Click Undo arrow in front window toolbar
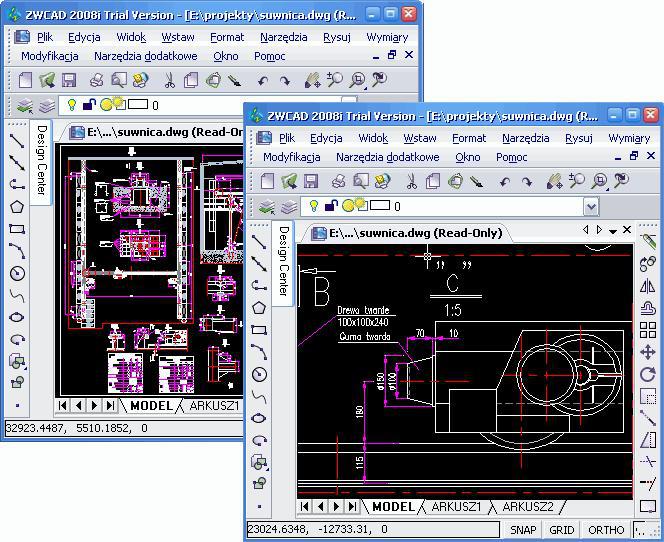Image resolution: width=664 pixels, height=542 pixels. (504, 182)
